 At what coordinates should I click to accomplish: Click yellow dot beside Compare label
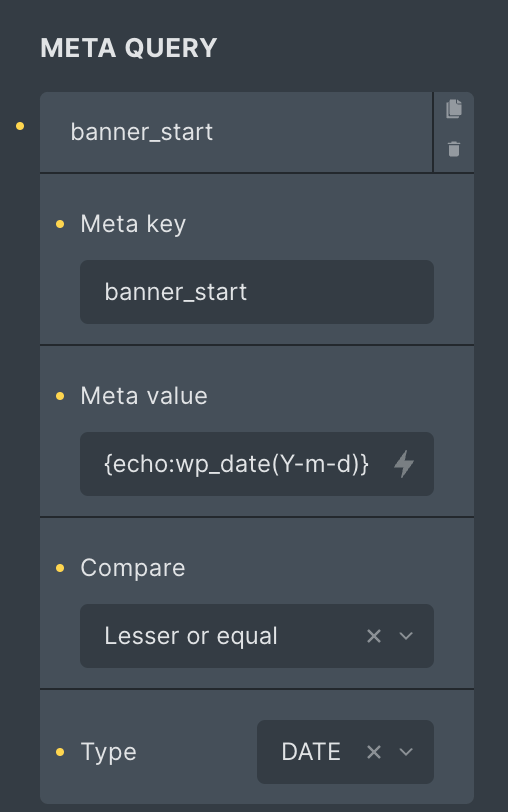pos(60,568)
